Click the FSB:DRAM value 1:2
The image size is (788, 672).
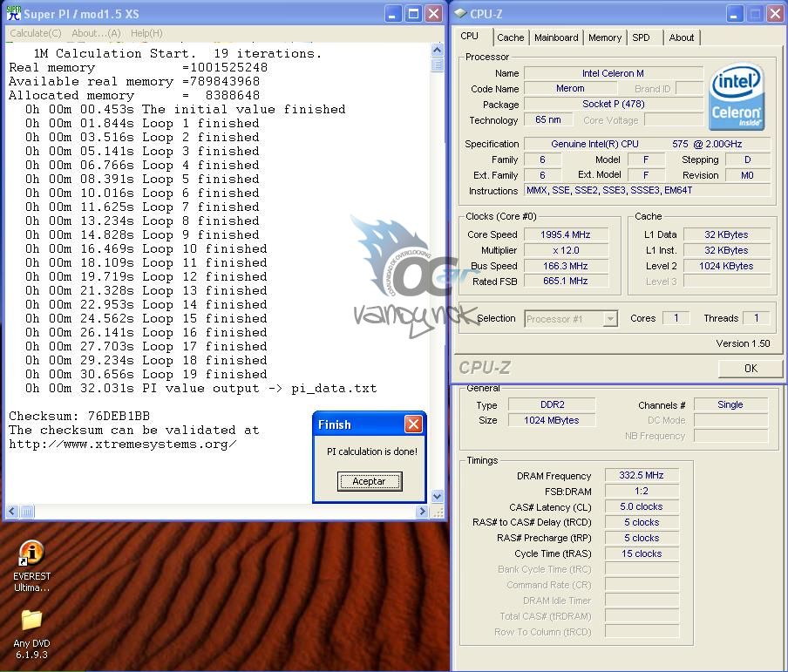point(642,491)
